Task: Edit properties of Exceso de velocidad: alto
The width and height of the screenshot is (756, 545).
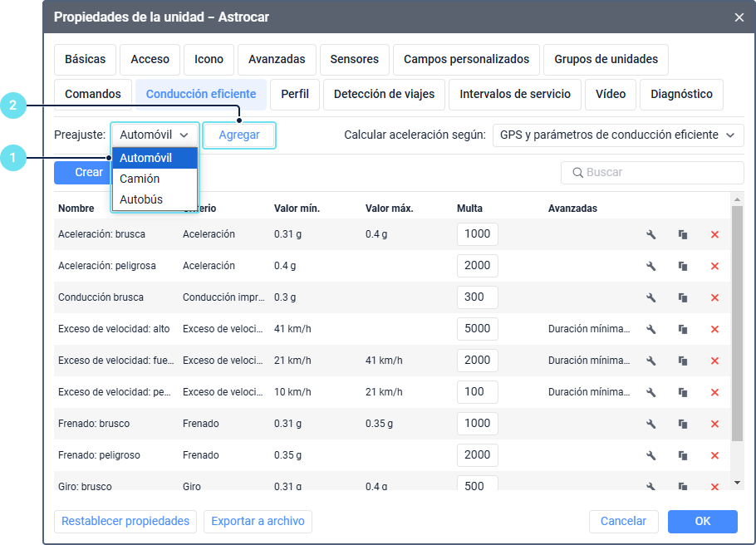Action: click(x=651, y=329)
